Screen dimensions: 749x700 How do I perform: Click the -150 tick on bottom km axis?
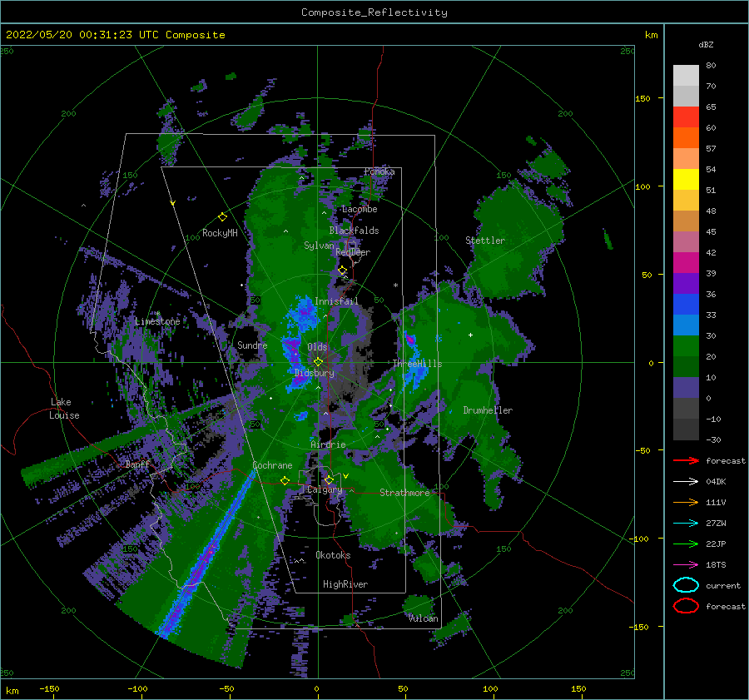[x=49, y=688]
